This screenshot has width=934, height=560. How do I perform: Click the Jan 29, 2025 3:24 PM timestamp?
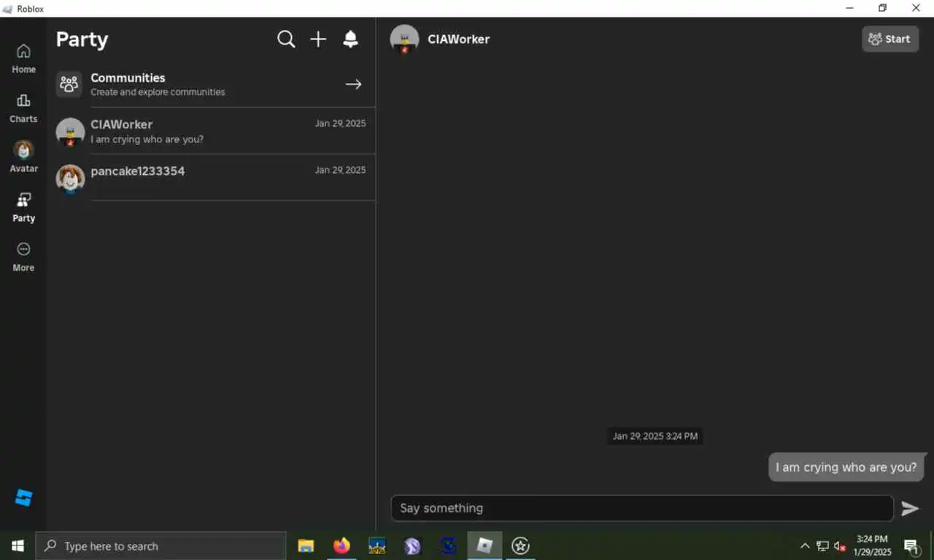click(x=655, y=436)
